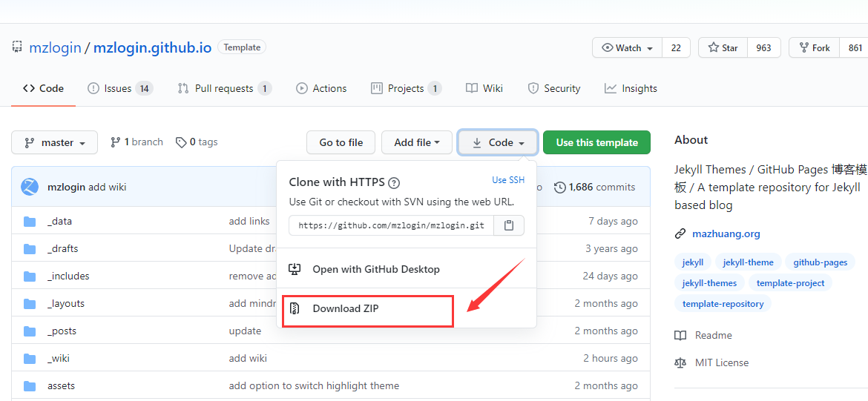Select the clone URL text field

[392, 225]
